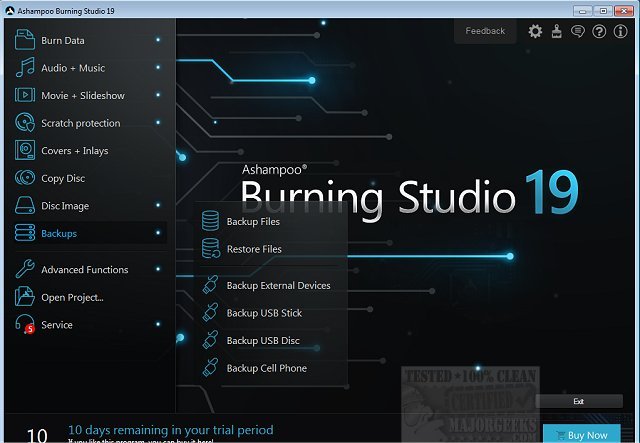Expand the Movie + Slideshow category
Screen dimensions: 640x443
click(x=82, y=96)
